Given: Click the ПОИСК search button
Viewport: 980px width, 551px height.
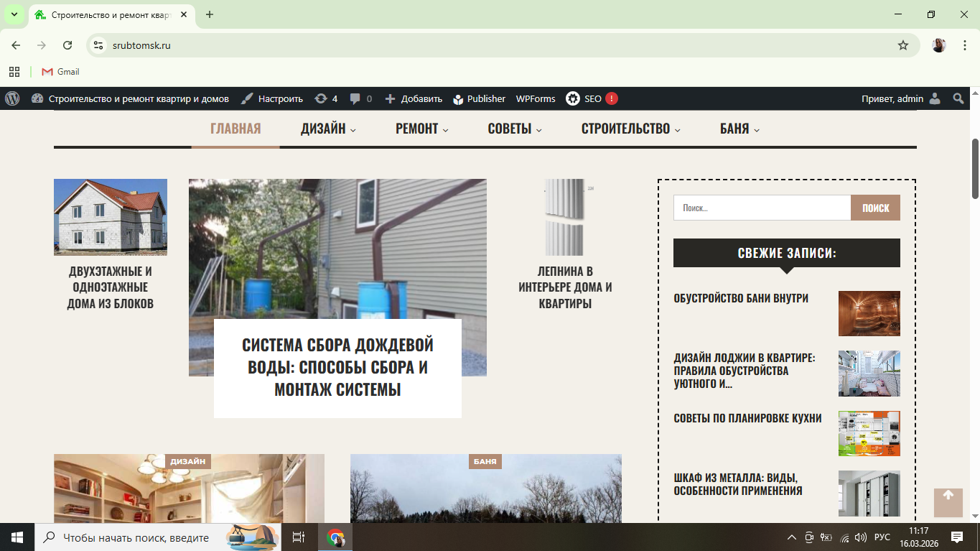Looking at the screenshot, I should 875,208.
